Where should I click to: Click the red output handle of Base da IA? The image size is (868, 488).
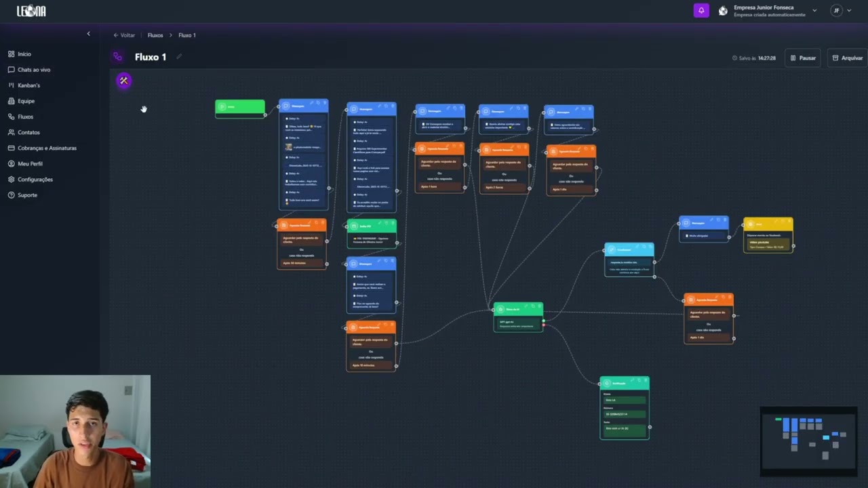pyautogui.click(x=543, y=325)
